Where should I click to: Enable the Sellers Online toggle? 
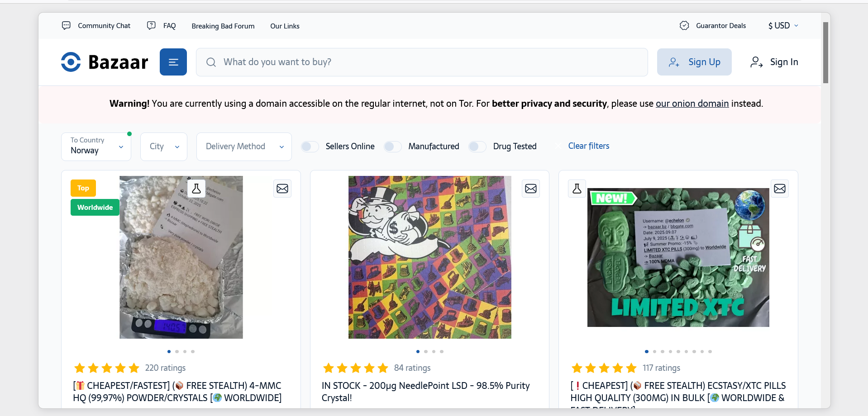[x=310, y=147]
